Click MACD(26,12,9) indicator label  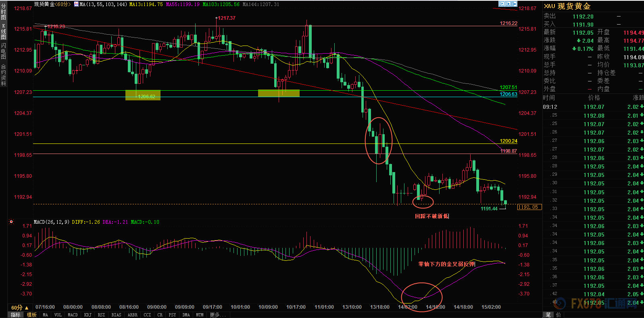click(x=52, y=222)
